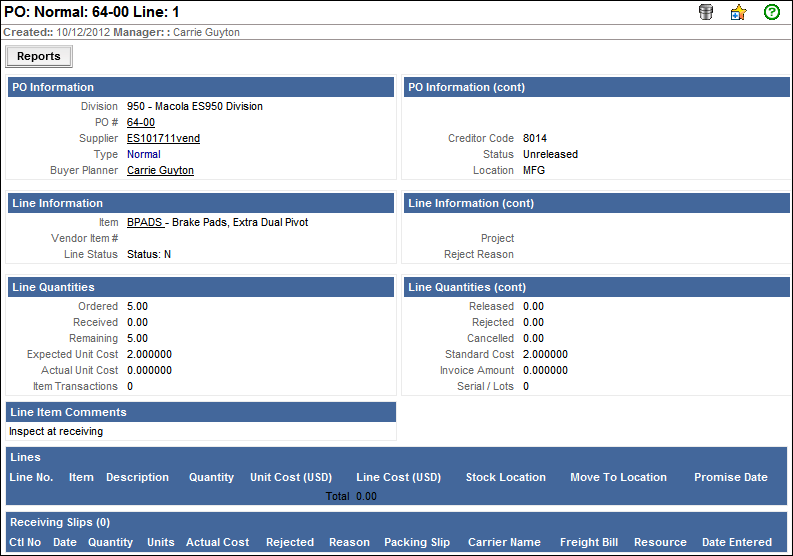The image size is (793, 556).
Task: Click the Packing Slip column header
Action: coord(417,542)
